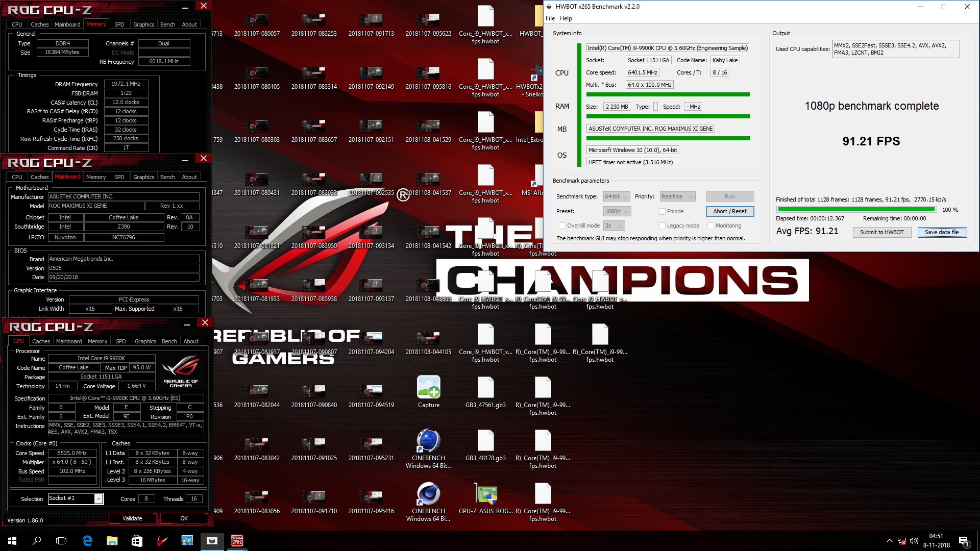Click the greyed-out Run button
Viewport: 980px width, 551px height.
tap(730, 196)
